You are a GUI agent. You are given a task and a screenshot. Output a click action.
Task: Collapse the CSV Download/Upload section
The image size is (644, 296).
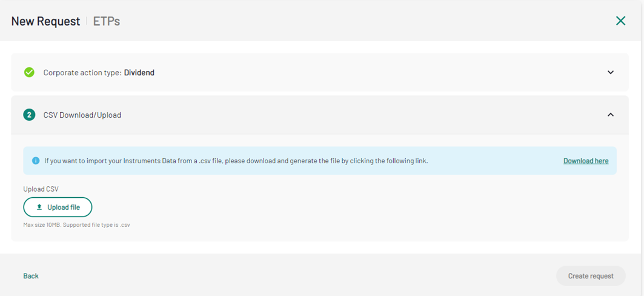(610, 115)
